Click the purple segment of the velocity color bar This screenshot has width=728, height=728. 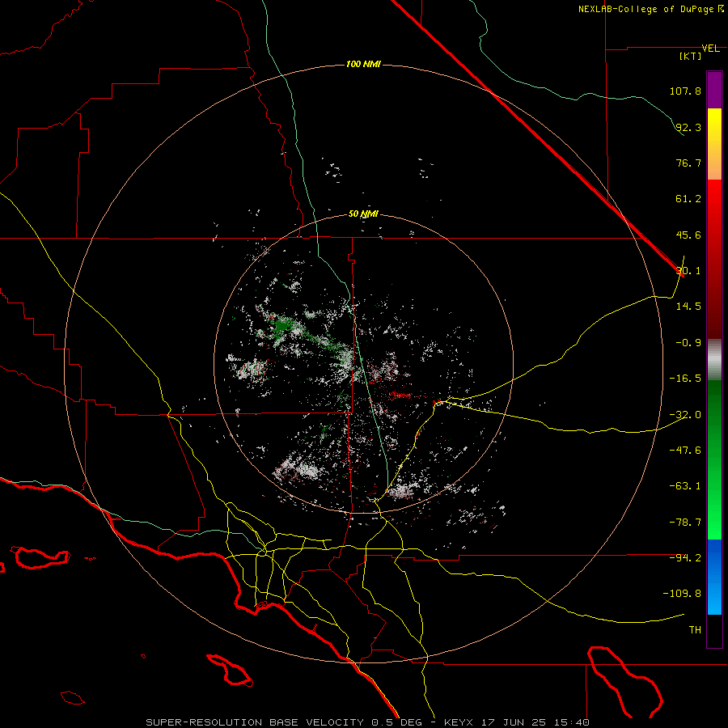[714, 90]
